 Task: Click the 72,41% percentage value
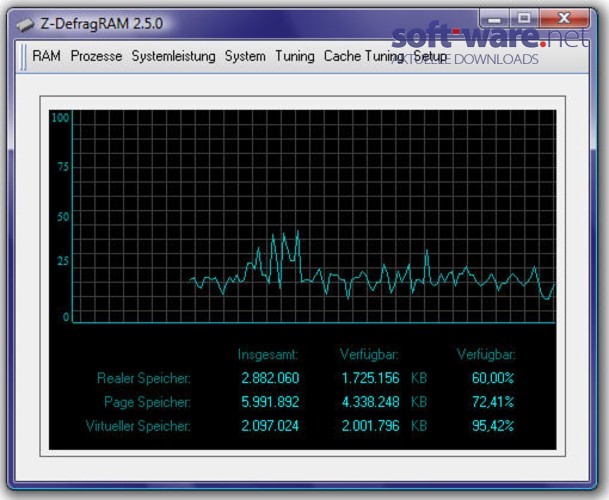(x=493, y=402)
